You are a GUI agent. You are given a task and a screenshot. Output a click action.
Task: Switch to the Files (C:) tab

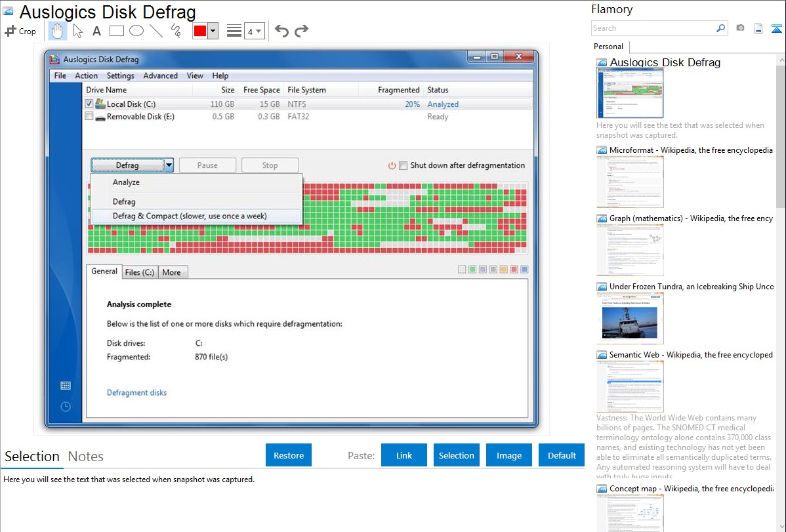coord(140,272)
